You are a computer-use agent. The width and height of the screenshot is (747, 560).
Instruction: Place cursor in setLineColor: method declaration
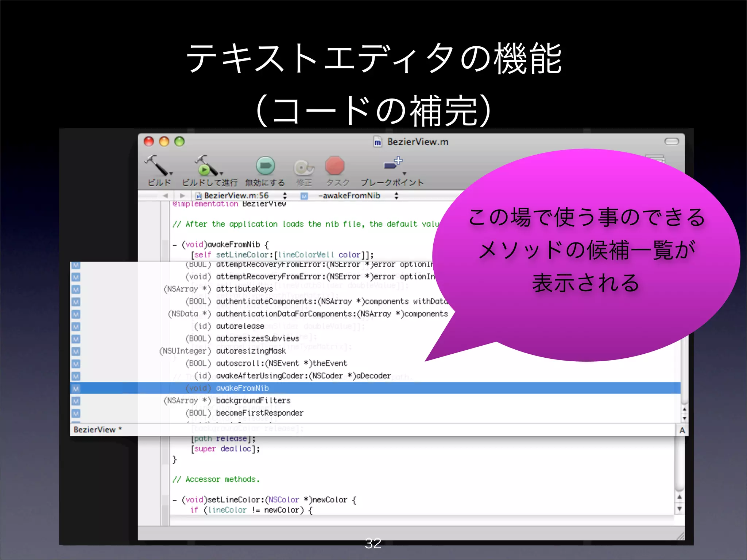(x=264, y=500)
